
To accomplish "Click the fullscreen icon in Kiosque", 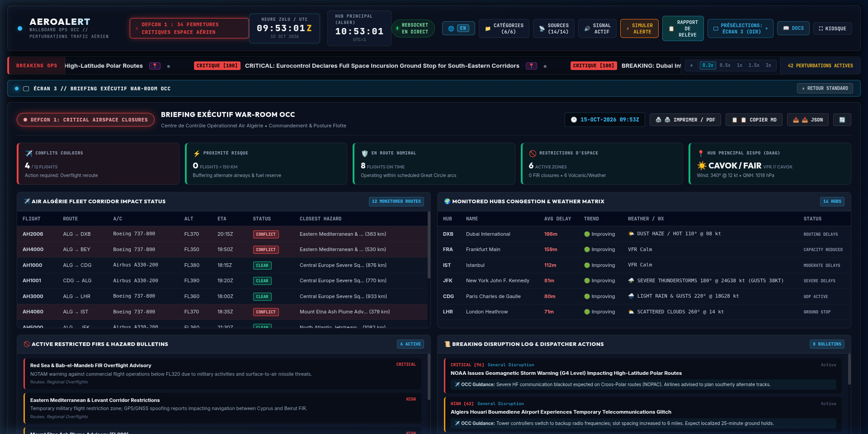I will (x=821, y=28).
